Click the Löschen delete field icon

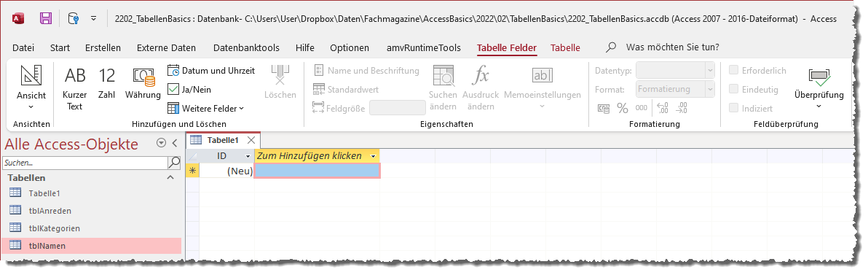point(280,82)
